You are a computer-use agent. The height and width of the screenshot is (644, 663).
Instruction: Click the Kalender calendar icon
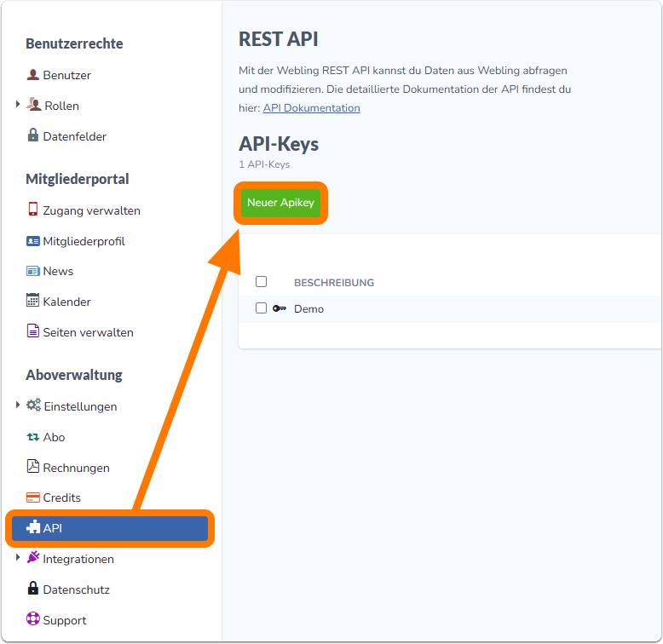pos(32,301)
